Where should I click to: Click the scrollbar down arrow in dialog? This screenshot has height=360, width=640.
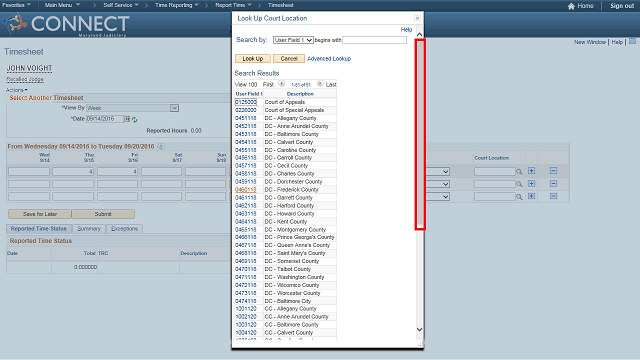(x=419, y=329)
